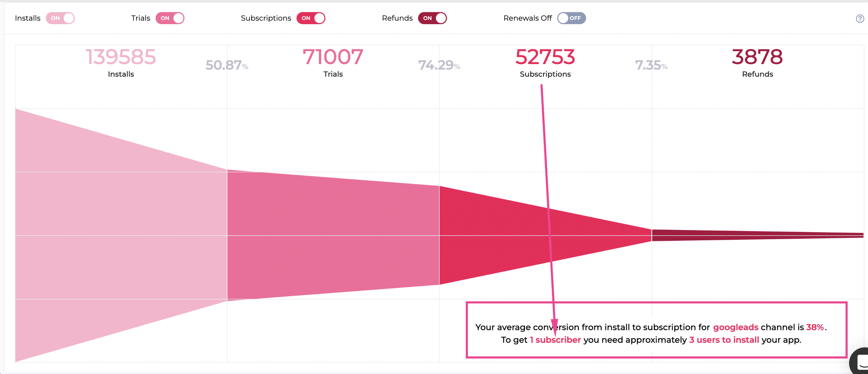Open the help question mark icon

860,19
